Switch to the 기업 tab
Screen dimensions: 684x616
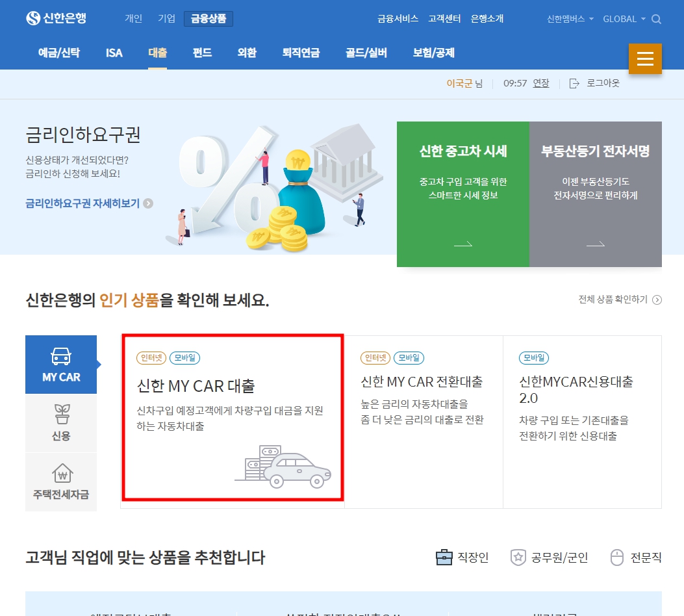[167, 19]
